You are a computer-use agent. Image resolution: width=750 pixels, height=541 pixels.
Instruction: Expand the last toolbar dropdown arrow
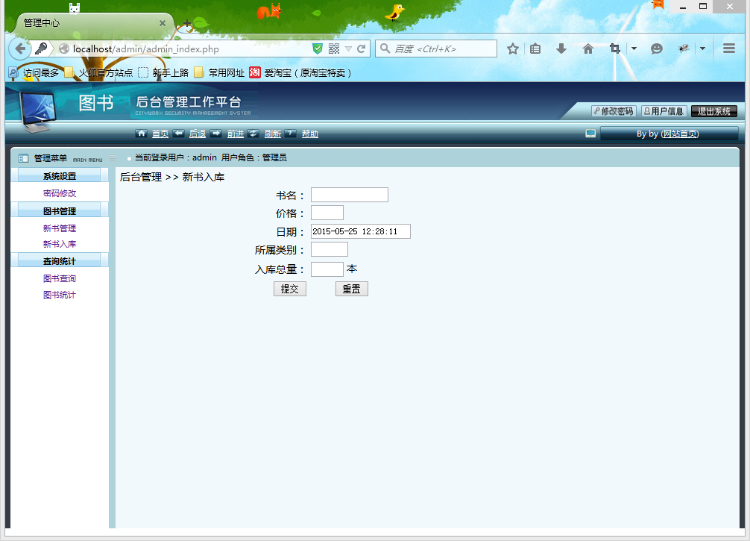(x=702, y=48)
